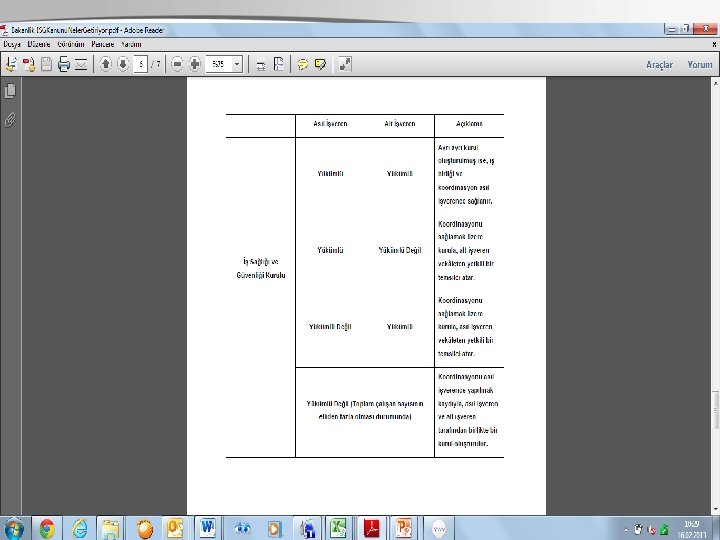Expand the zoom percentage dropdown
The height and width of the screenshot is (540, 720).
click(237, 64)
